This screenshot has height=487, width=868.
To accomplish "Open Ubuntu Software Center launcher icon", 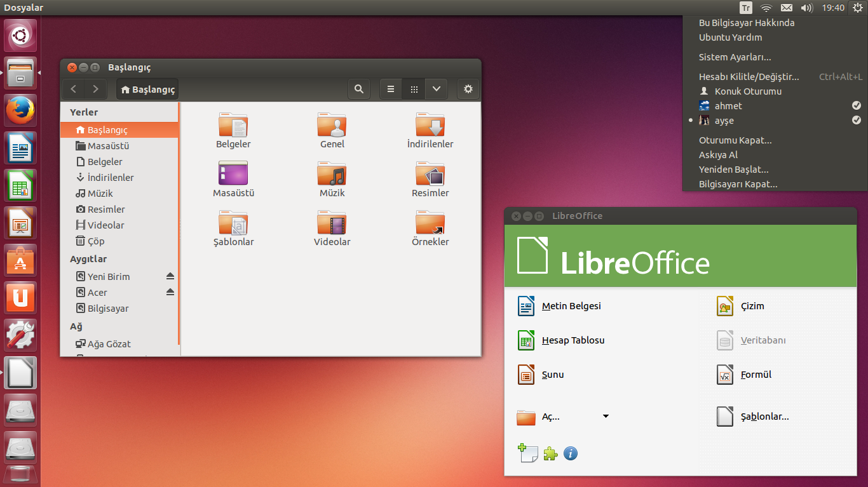I will tap(20, 260).
